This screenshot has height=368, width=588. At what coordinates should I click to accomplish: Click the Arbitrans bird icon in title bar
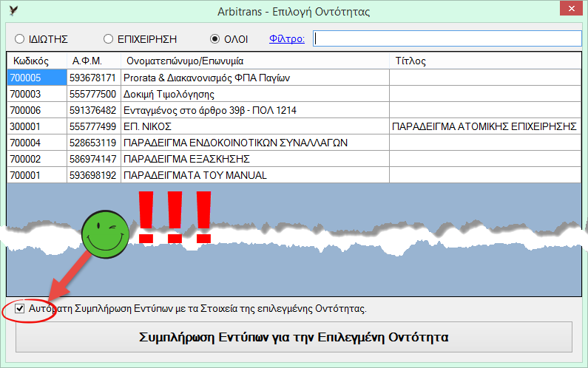(x=13, y=11)
